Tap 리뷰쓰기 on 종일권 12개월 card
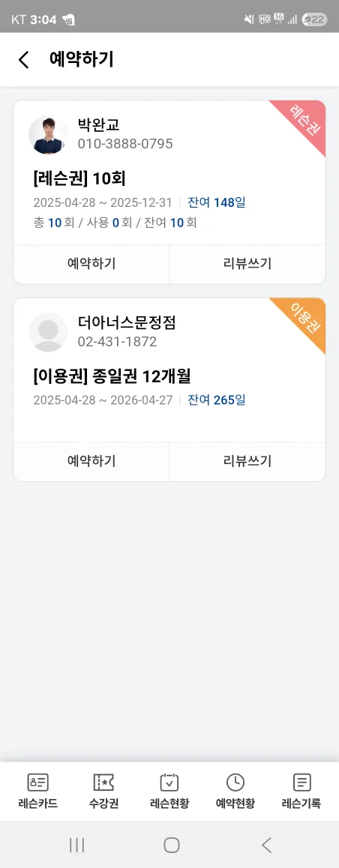Image resolution: width=339 pixels, height=868 pixels. point(247,461)
